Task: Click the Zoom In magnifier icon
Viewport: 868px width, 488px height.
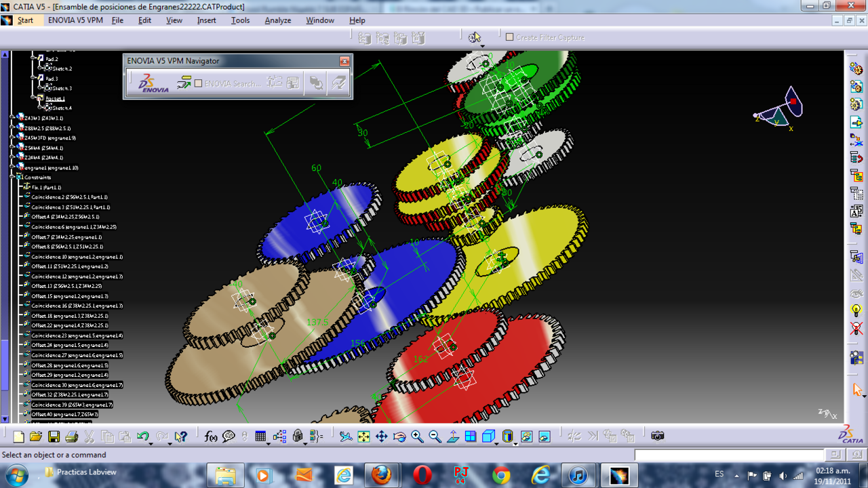Action: coord(416,437)
